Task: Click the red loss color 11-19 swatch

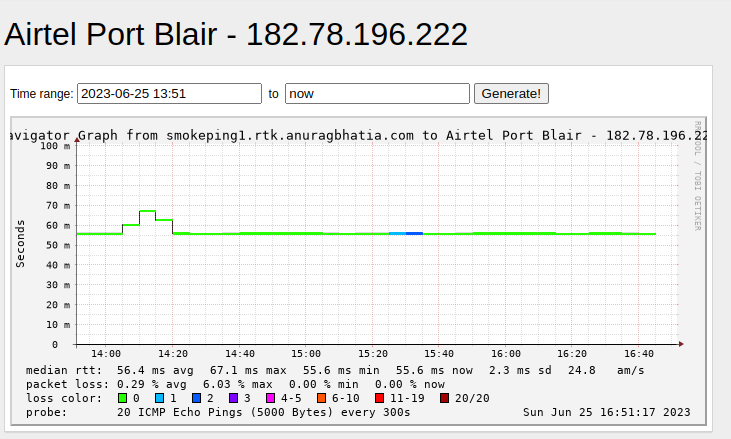Action: [x=379, y=398]
